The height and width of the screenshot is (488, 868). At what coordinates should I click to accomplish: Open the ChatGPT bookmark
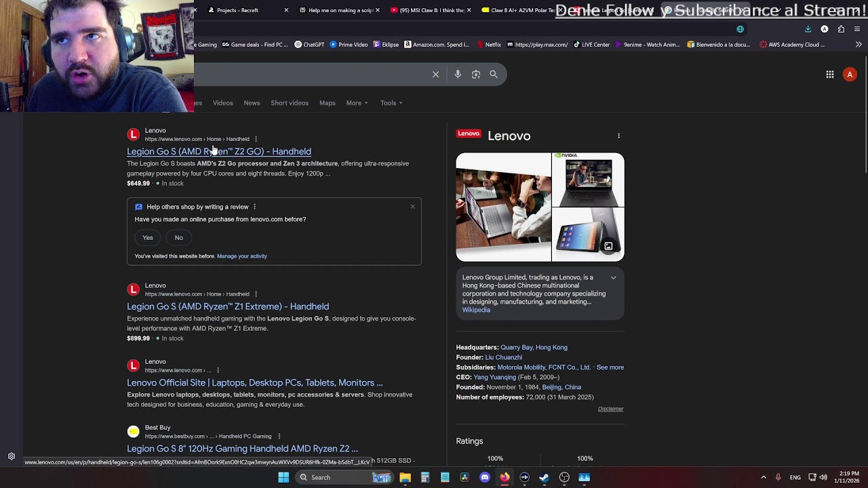coord(309,45)
